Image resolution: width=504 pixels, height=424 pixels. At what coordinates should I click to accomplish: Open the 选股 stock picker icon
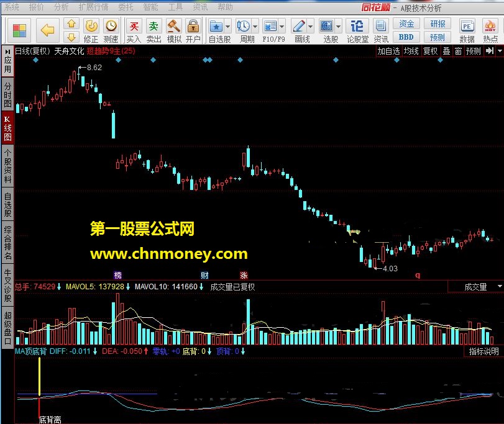click(x=326, y=27)
